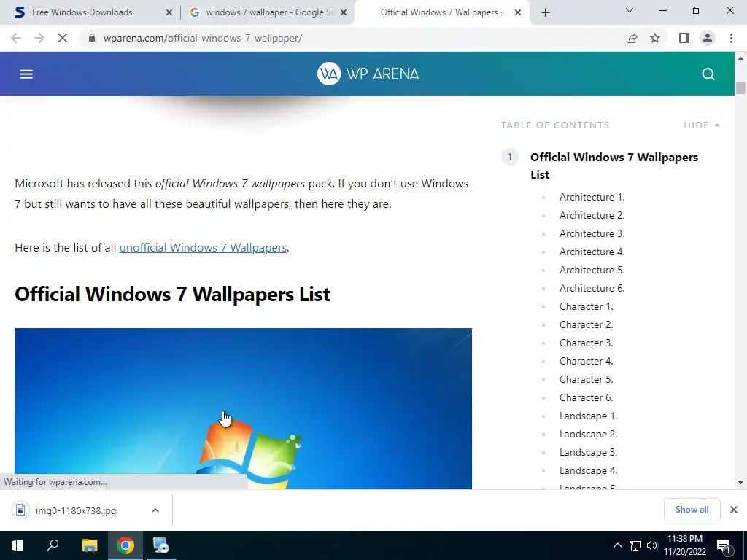747x560 pixels.
Task: Stop loading the page
Action: [x=63, y=38]
